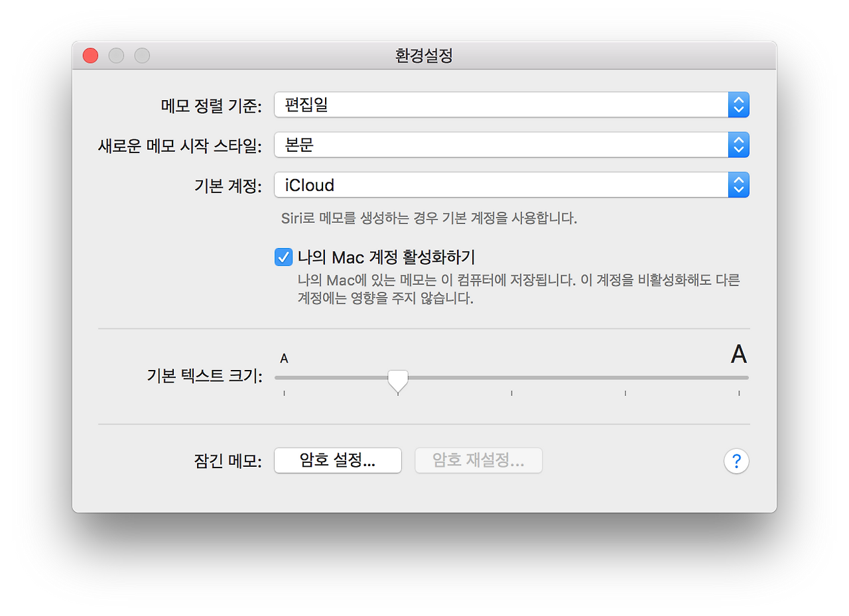The height and width of the screenshot is (616, 849).
Task: Click the 환경설정 window title
Action: coord(424,56)
